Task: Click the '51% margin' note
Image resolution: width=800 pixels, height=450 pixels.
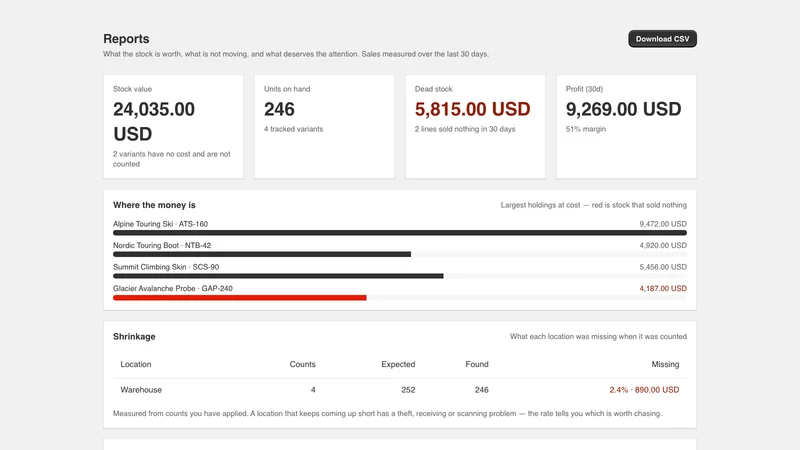Action: (x=586, y=129)
